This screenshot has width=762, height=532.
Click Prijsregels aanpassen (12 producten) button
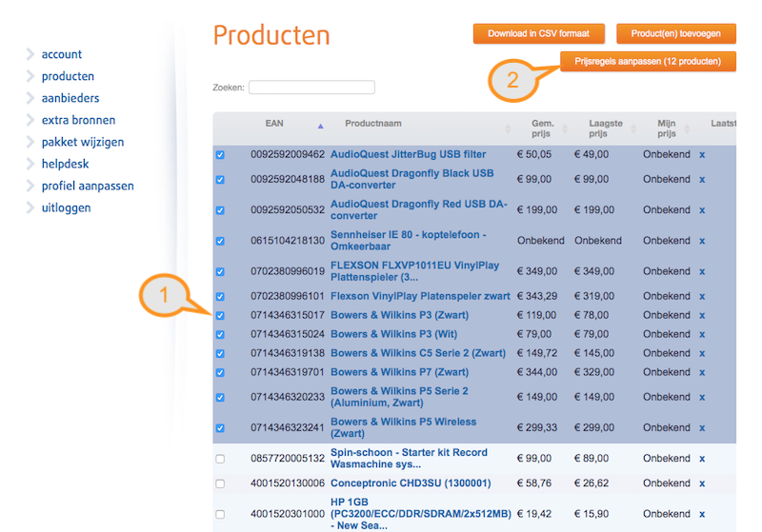648,61
